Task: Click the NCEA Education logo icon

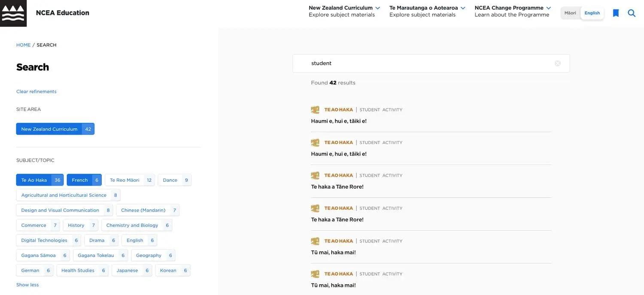Action: (13, 13)
